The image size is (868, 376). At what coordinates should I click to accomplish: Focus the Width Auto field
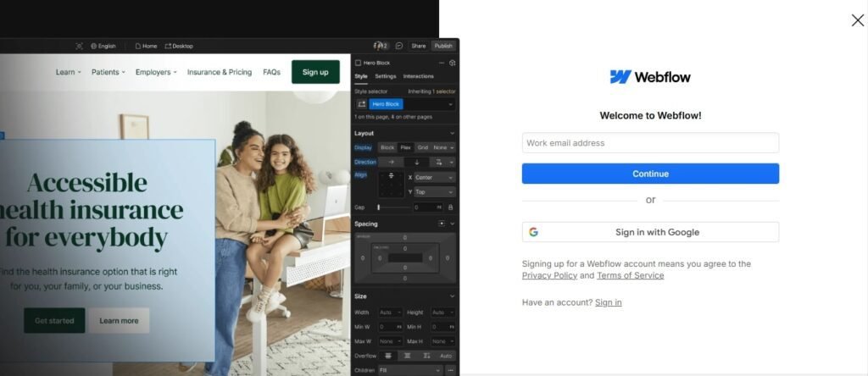pos(390,312)
